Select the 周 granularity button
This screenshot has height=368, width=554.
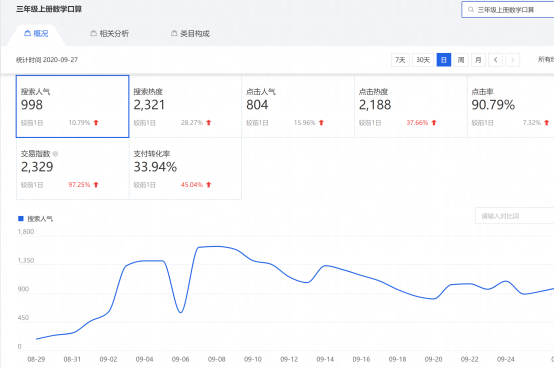[461, 60]
